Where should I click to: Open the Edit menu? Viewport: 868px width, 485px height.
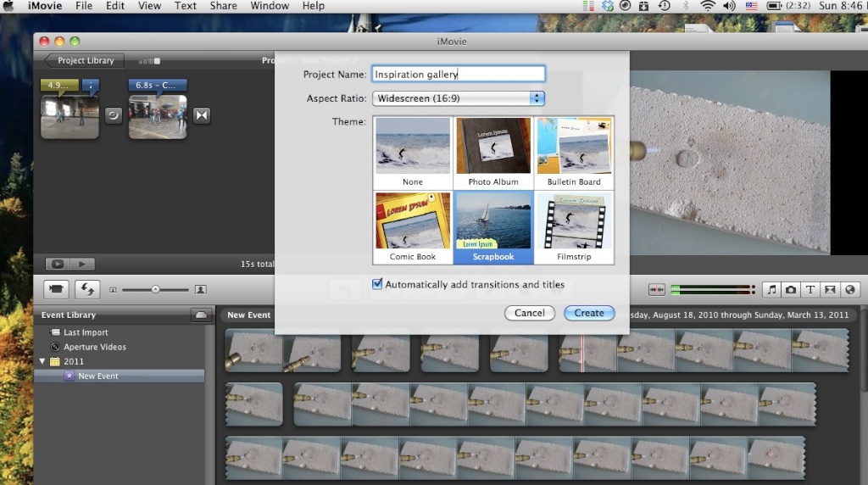(x=115, y=6)
